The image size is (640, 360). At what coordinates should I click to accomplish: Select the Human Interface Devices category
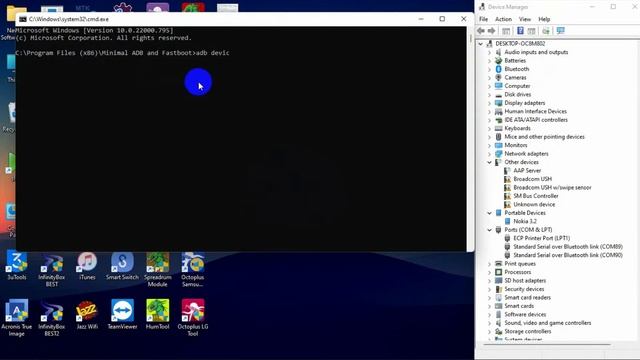click(x=535, y=111)
